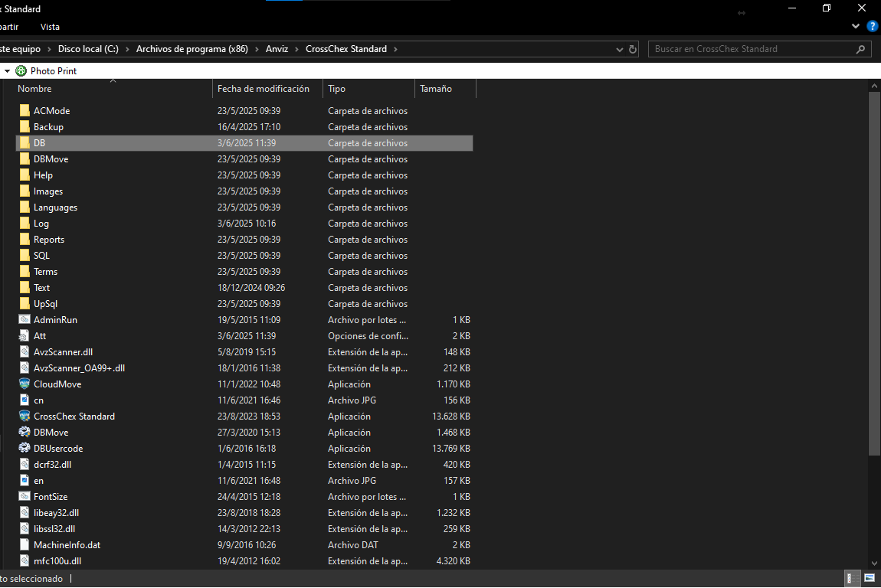Open the Vista ribbon tab

click(50, 27)
